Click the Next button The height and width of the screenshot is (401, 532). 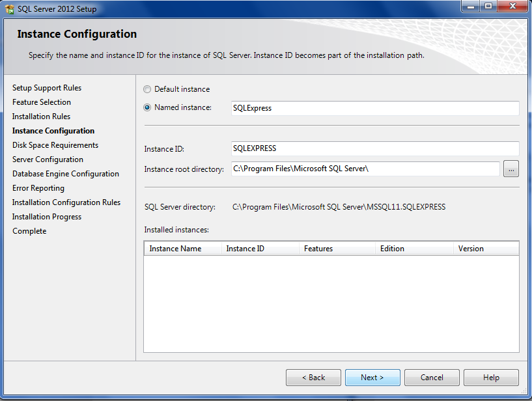coord(372,378)
